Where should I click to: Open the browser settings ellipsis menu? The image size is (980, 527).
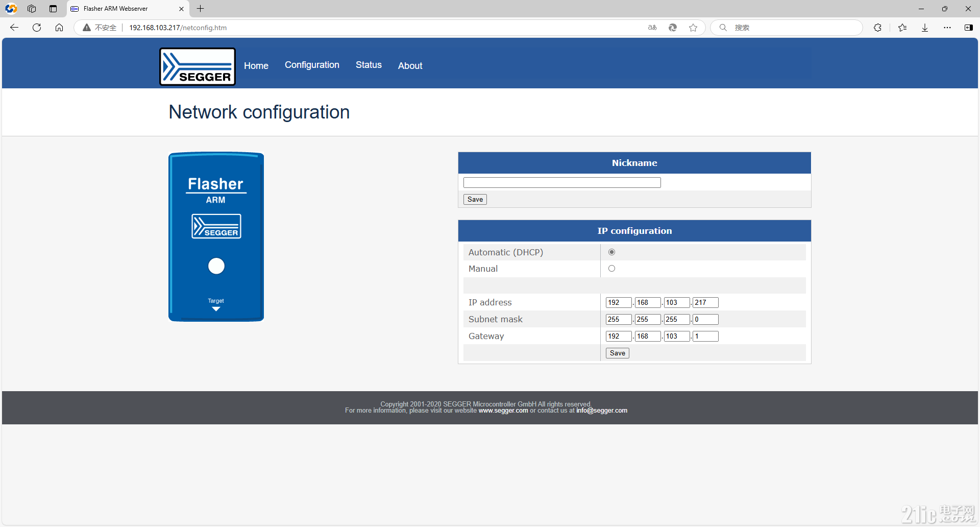(947, 28)
